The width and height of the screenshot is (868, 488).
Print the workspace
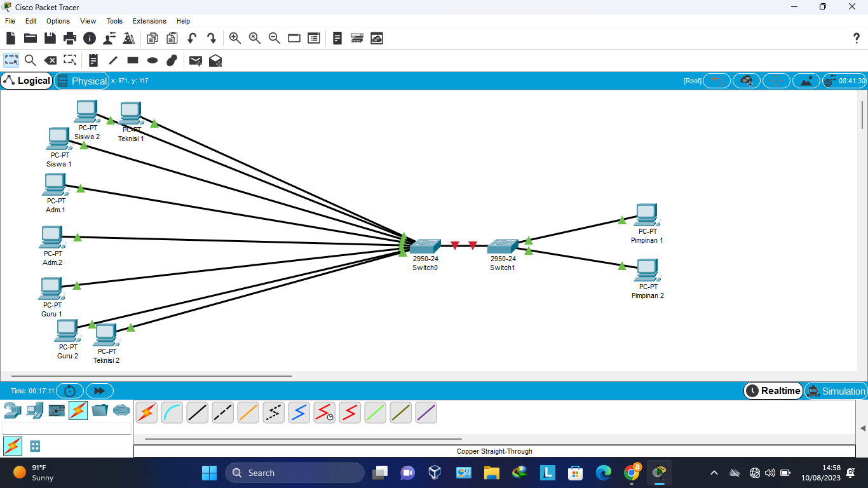pos(70,38)
